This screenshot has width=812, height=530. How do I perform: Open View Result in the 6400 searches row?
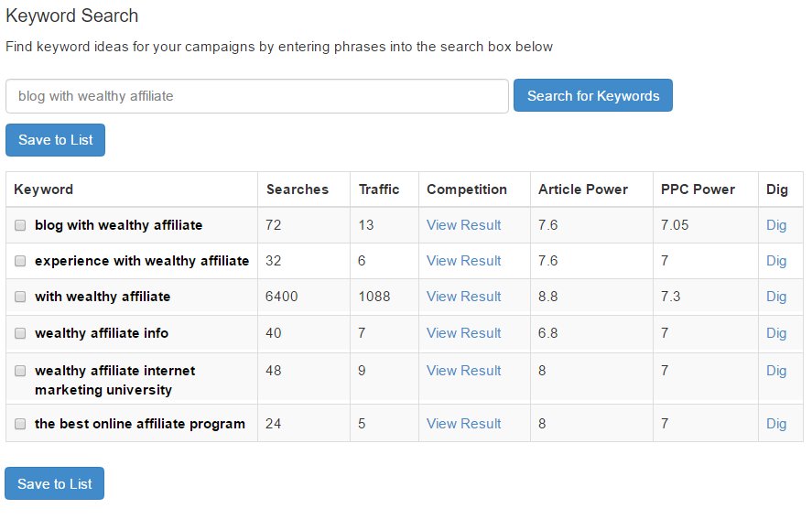coord(463,297)
